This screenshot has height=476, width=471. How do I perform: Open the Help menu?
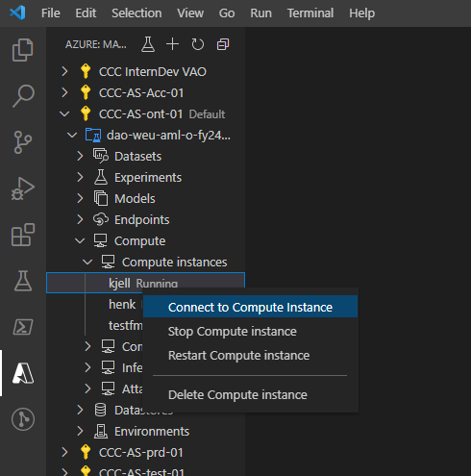361,13
